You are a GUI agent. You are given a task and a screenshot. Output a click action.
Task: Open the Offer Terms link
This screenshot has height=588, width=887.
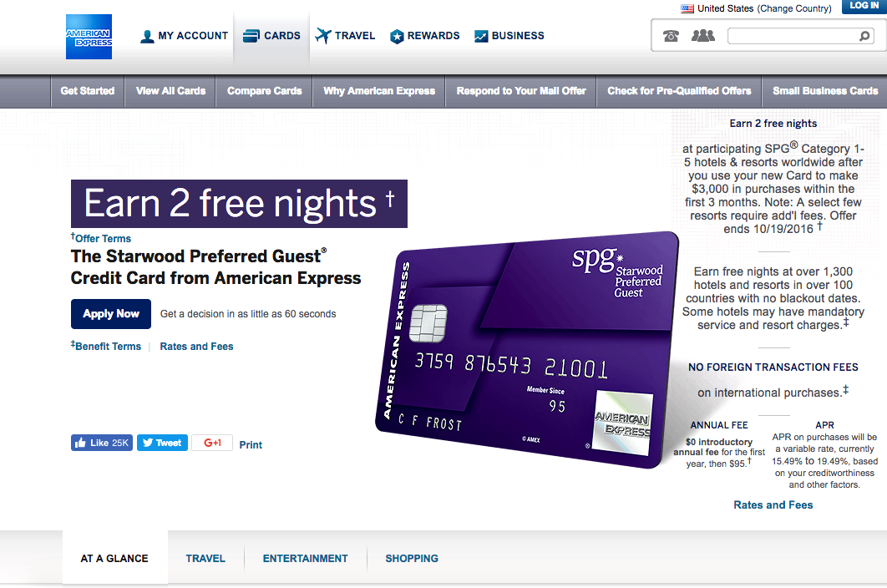101,238
